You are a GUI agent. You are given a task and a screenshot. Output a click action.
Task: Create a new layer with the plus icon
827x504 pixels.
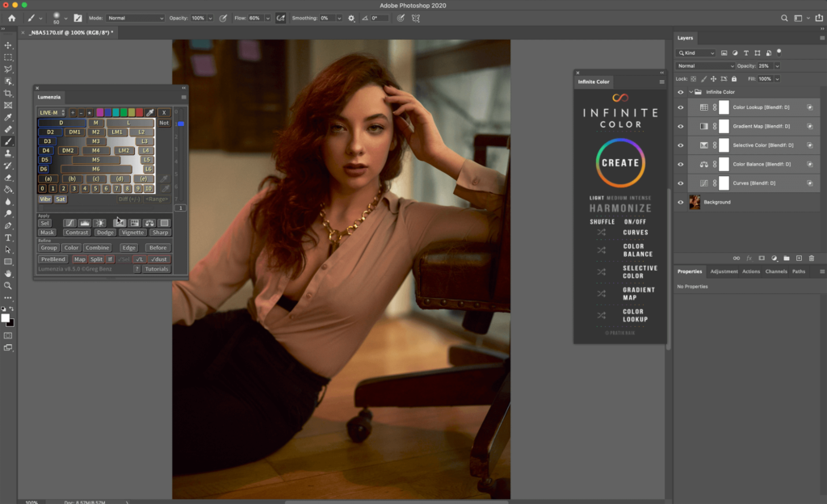tap(799, 258)
